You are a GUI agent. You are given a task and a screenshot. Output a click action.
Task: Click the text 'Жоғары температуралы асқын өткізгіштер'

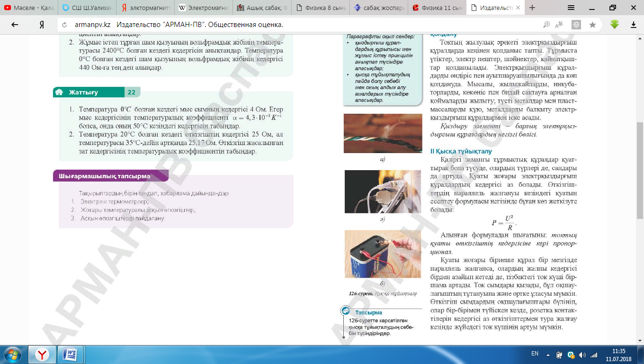click(138, 210)
